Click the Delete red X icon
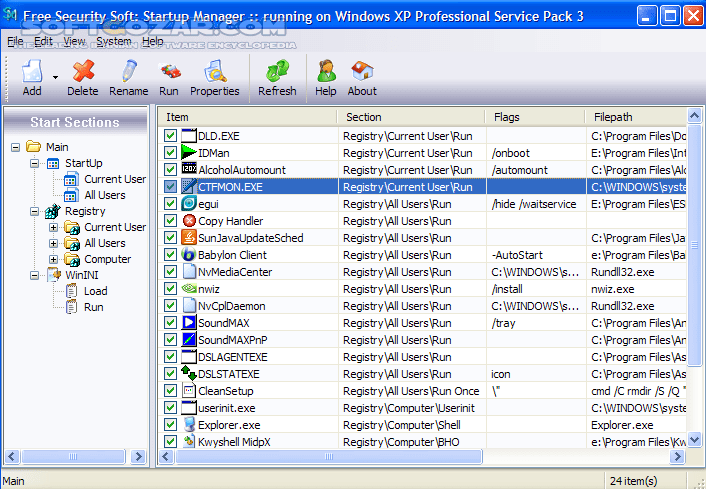This screenshot has width=706, height=489. coord(83,72)
